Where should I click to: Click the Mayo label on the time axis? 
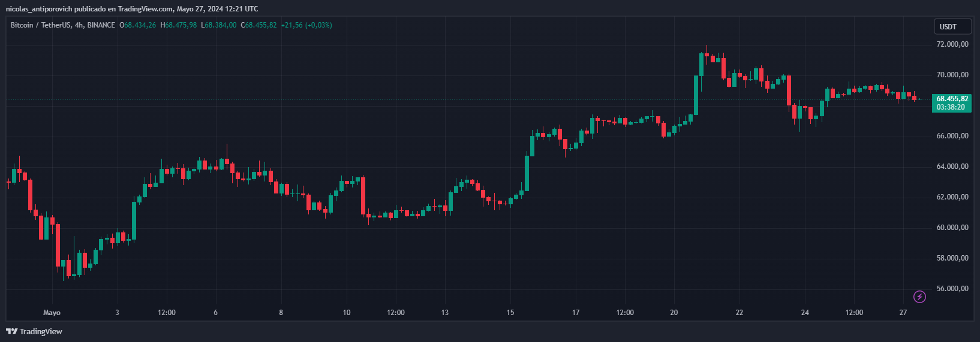52,313
